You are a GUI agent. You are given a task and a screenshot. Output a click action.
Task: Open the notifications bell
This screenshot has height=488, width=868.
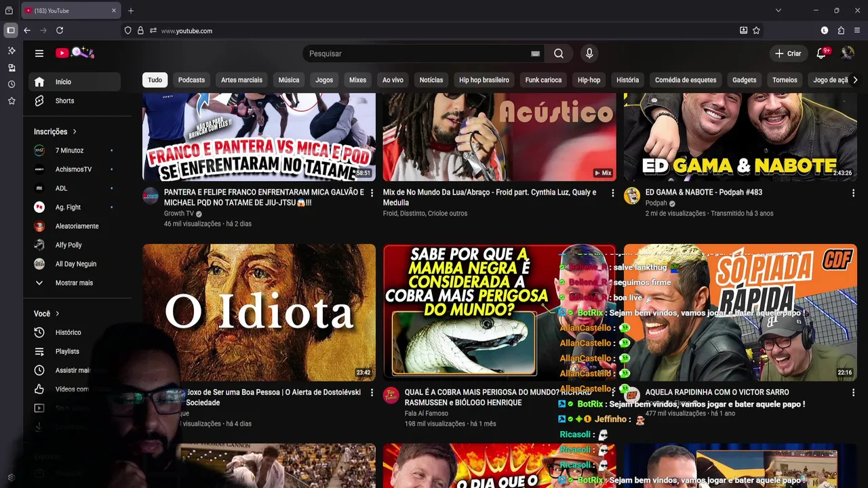tap(822, 53)
